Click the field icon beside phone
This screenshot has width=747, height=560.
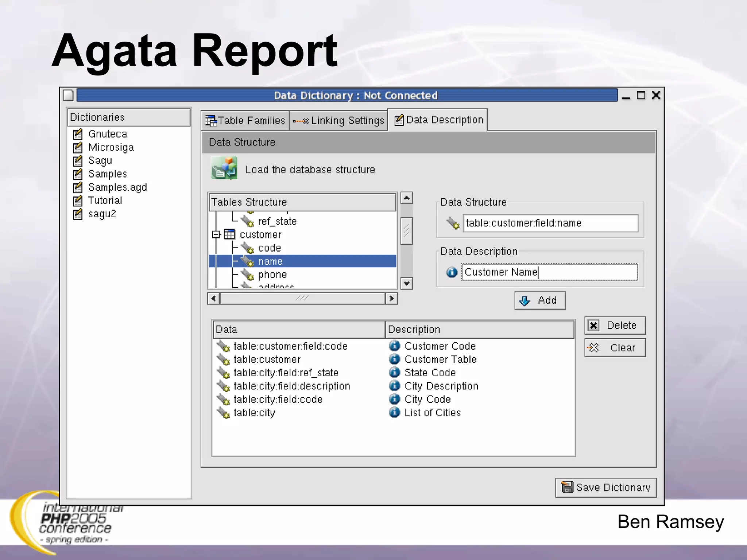click(x=247, y=274)
